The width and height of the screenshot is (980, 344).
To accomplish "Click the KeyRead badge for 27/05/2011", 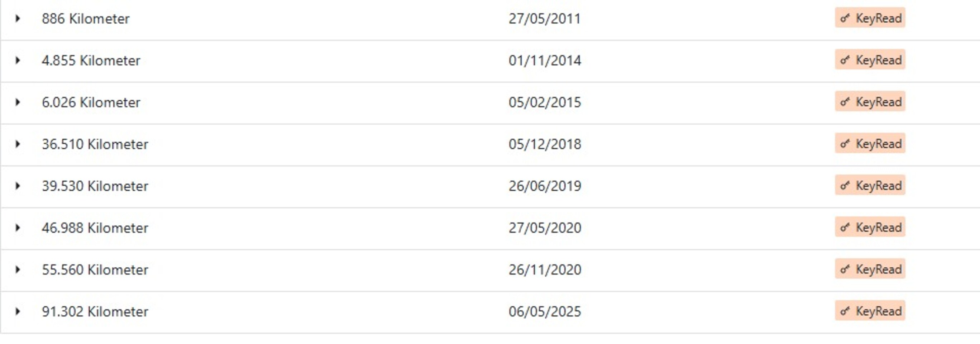I will point(870,18).
